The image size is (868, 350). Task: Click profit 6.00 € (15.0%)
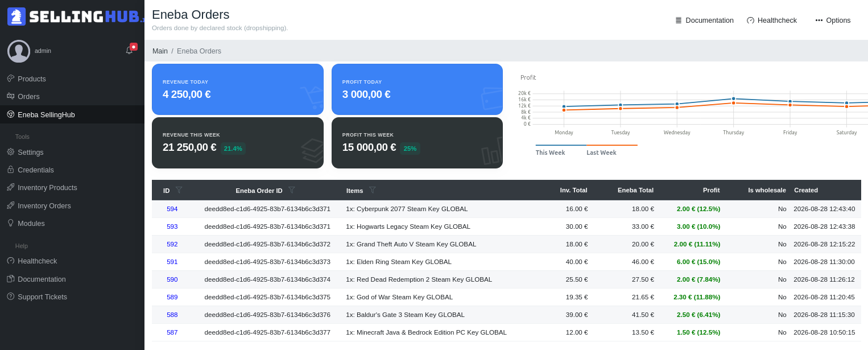click(x=698, y=262)
